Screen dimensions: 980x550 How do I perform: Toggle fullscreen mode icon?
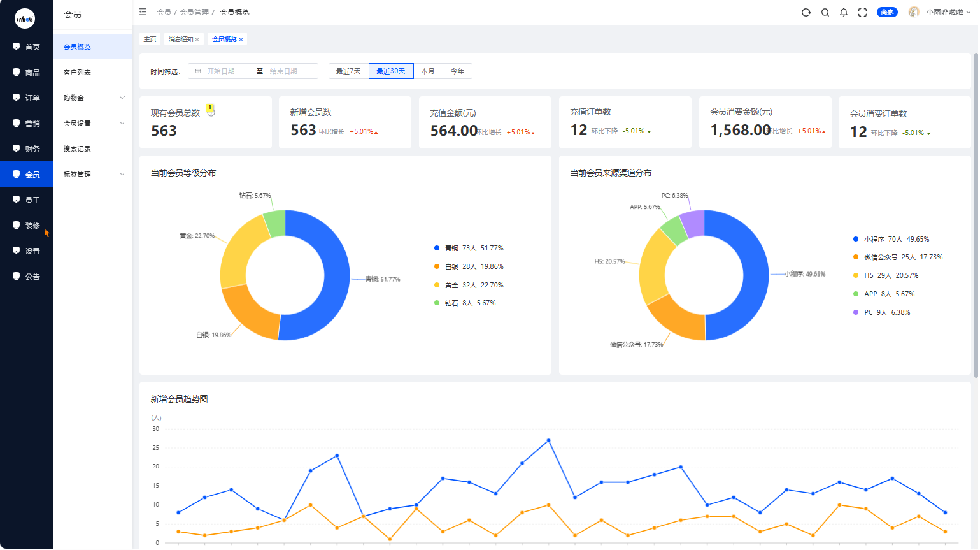(x=863, y=12)
